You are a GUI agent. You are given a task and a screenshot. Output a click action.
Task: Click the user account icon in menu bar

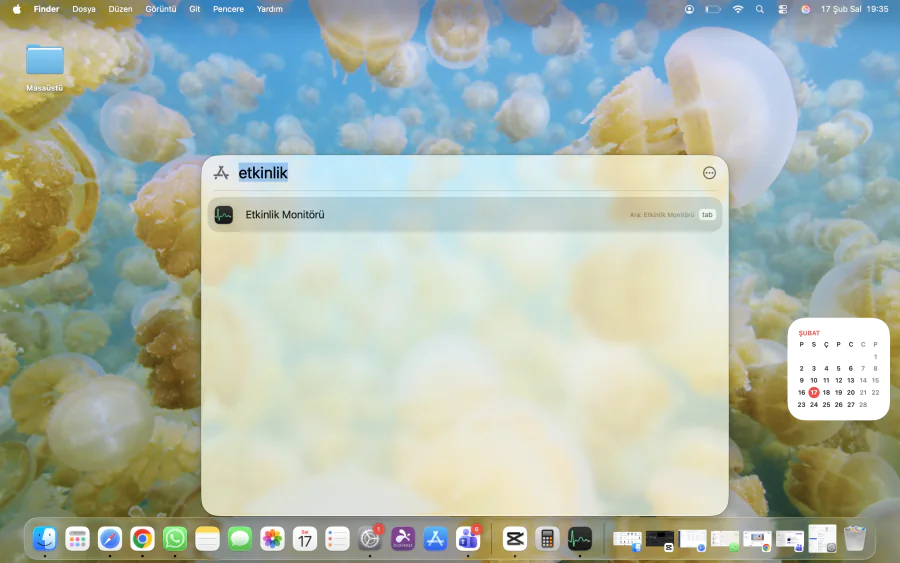(689, 9)
